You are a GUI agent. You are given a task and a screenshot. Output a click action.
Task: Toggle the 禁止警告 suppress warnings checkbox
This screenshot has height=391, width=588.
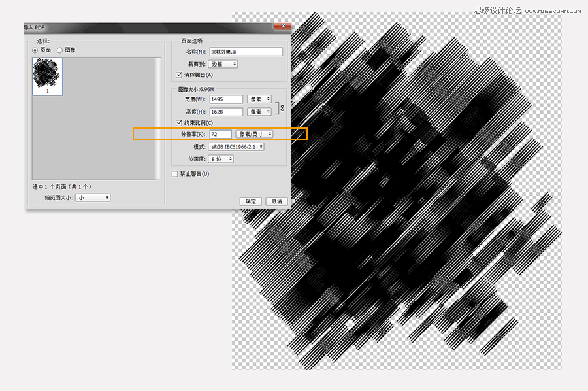point(174,174)
